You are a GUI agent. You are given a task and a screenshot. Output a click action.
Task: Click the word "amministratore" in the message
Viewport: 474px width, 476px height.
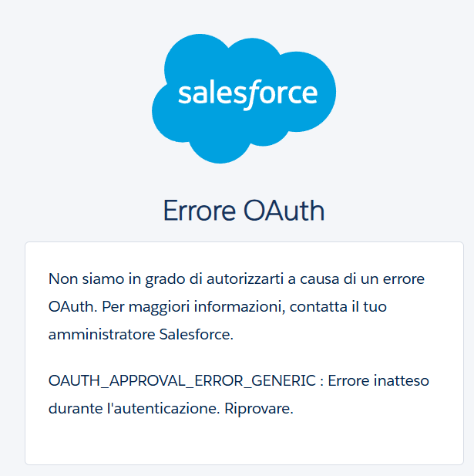[x=102, y=335]
